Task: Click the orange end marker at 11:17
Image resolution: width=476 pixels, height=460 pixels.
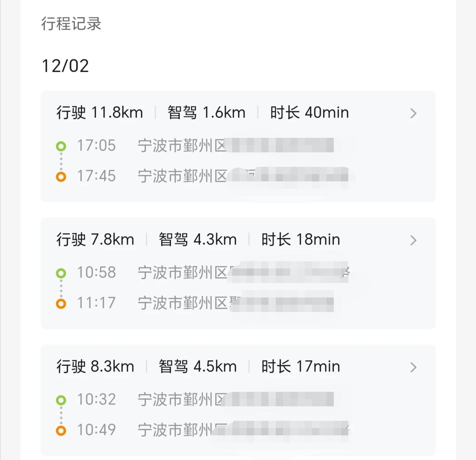Action: (61, 304)
